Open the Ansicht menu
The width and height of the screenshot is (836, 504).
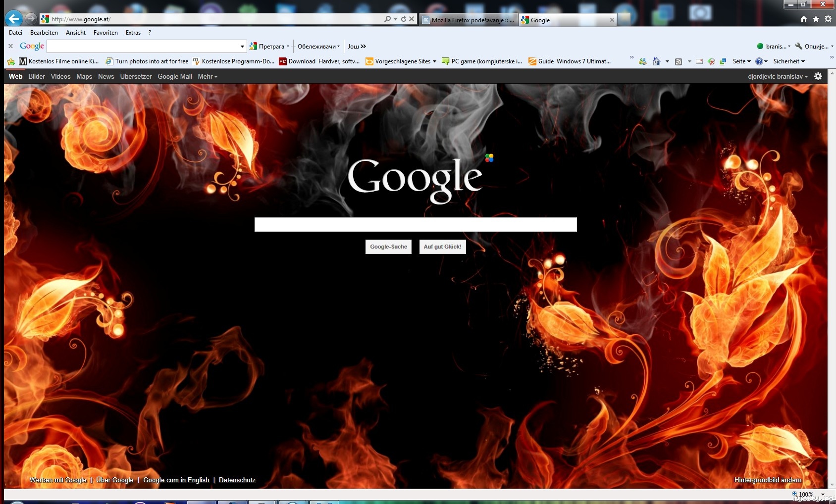click(76, 33)
